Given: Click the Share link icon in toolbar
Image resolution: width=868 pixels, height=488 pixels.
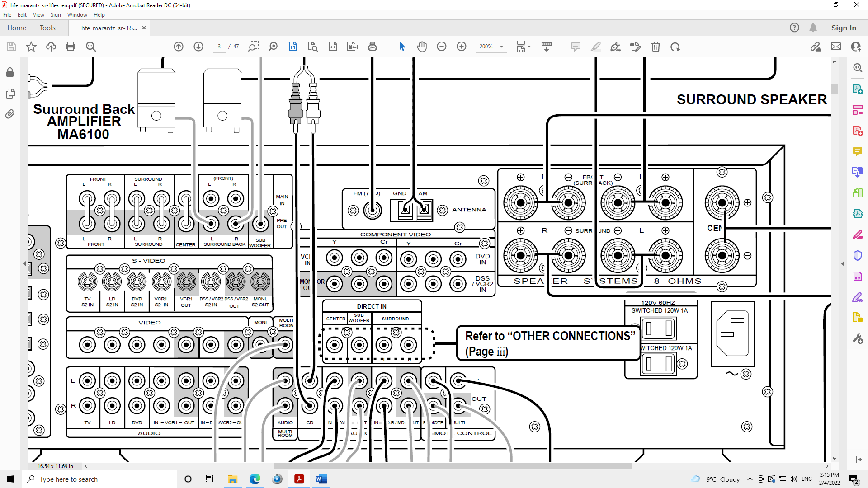Looking at the screenshot, I should click(816, 47).
